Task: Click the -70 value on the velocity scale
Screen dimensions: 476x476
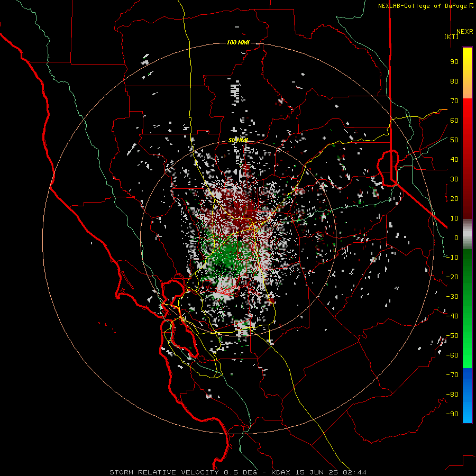Action: 452,375
